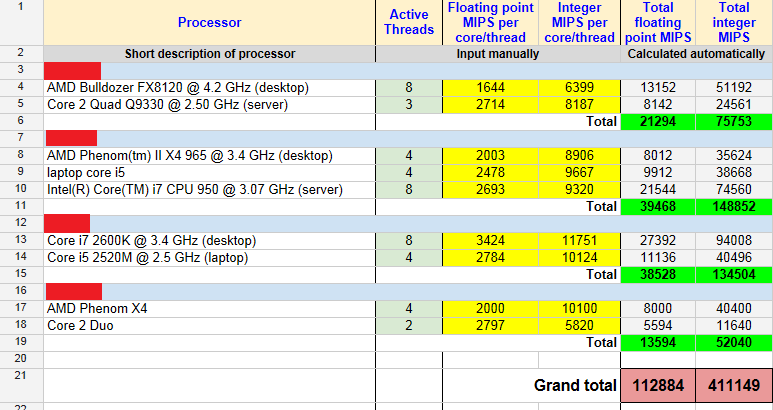
Task: Select Grand total floating point value 112884
Action: (658, 385)
